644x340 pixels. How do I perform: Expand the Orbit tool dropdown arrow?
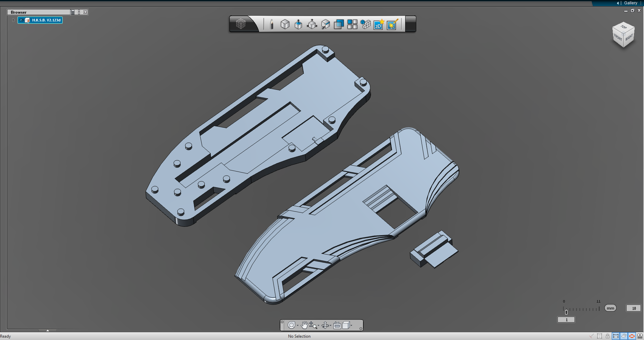point(330,326)
